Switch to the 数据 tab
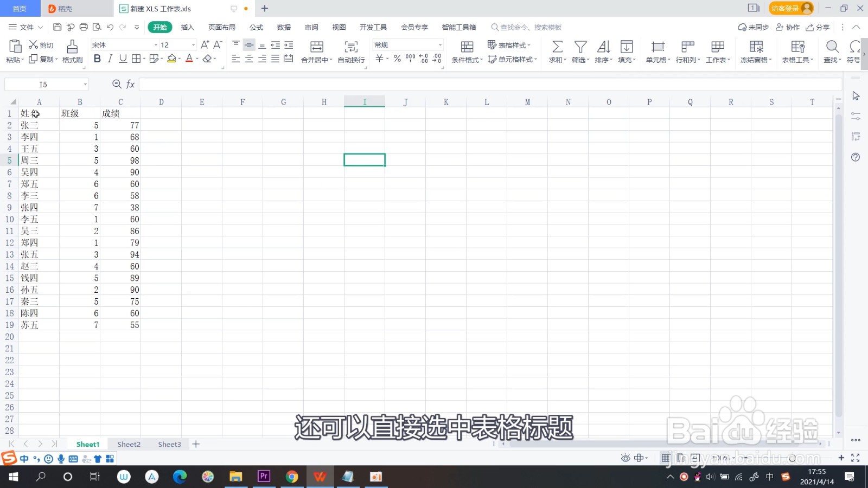868x488 pixels. tap(284, 27)
